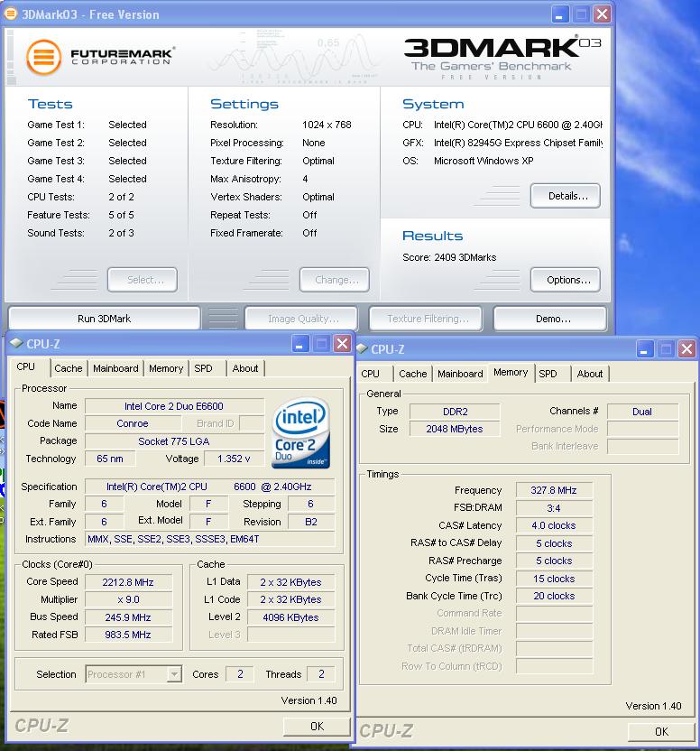The width and height of the screenshot is (700, 751).
Task: Click the Threads count value field
Action: (321, 674)
